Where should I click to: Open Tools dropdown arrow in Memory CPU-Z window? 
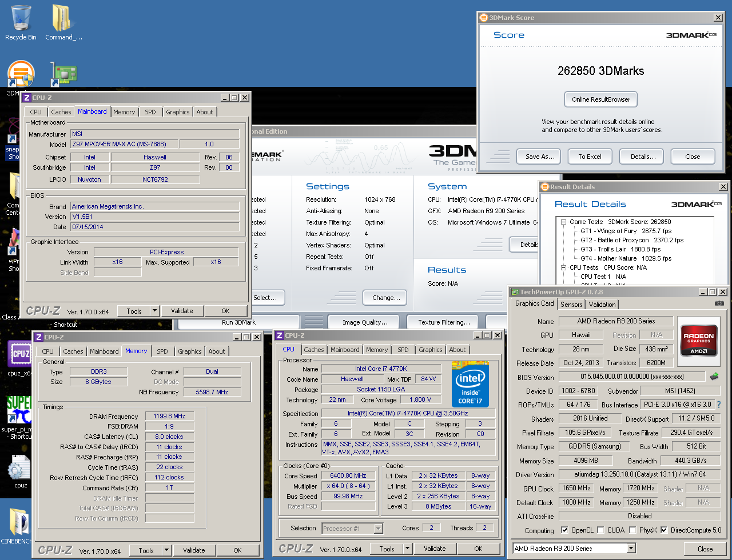166,550
